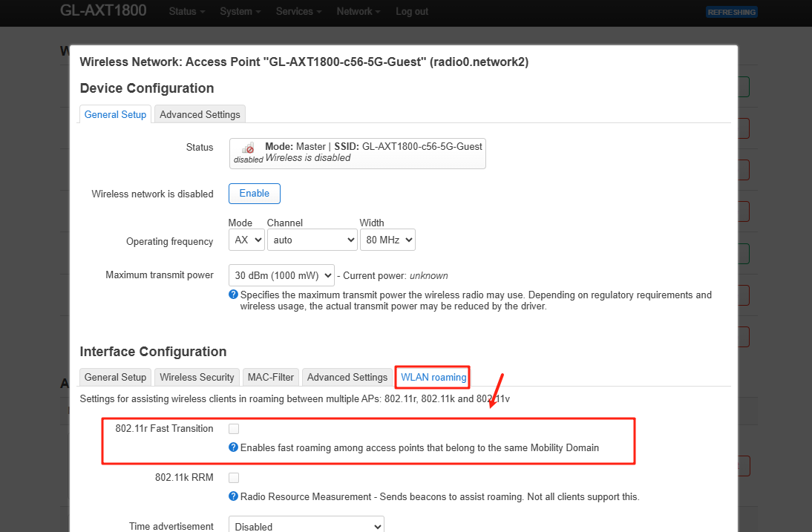The width and height of the screenshot is (812, 532).
Task: Open the Width dropdown showing 80 MHz
Action: tap(387, 240)
